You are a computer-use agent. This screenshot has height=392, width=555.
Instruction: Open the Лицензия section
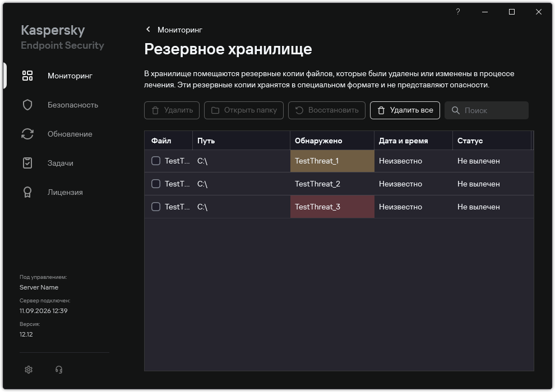(x=65, y=192)
